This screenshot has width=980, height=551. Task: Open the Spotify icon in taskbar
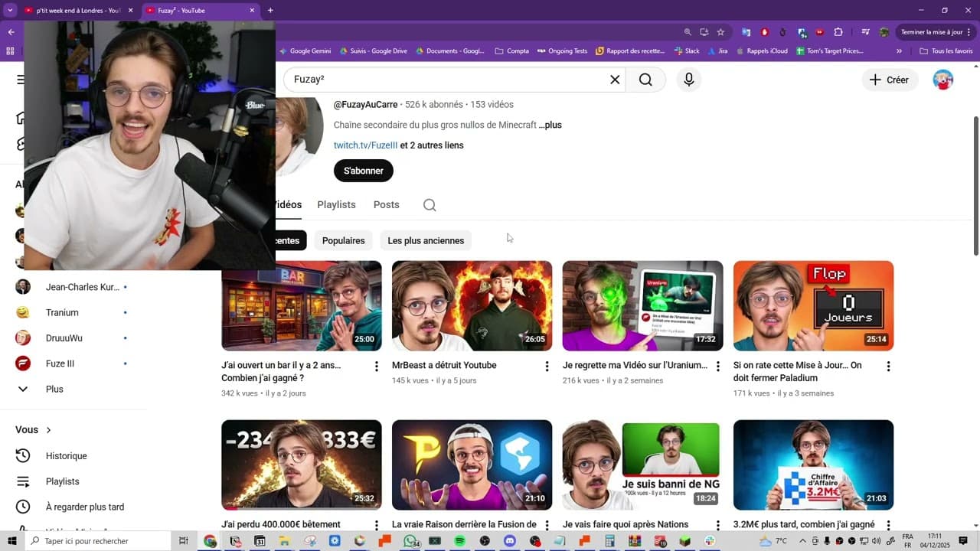[x=459, y=541]
